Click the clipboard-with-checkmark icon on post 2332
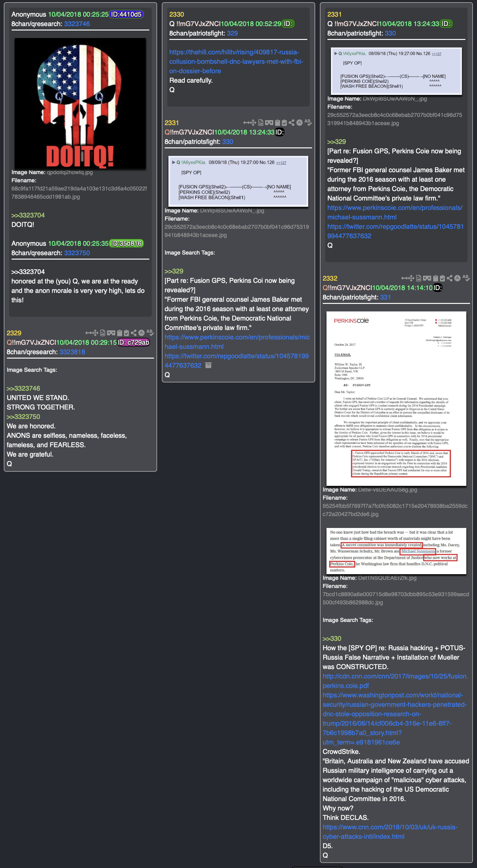Image resolution: width=477 pixels, height=868 pixels. pyautogui.click(x=442, y=278)
